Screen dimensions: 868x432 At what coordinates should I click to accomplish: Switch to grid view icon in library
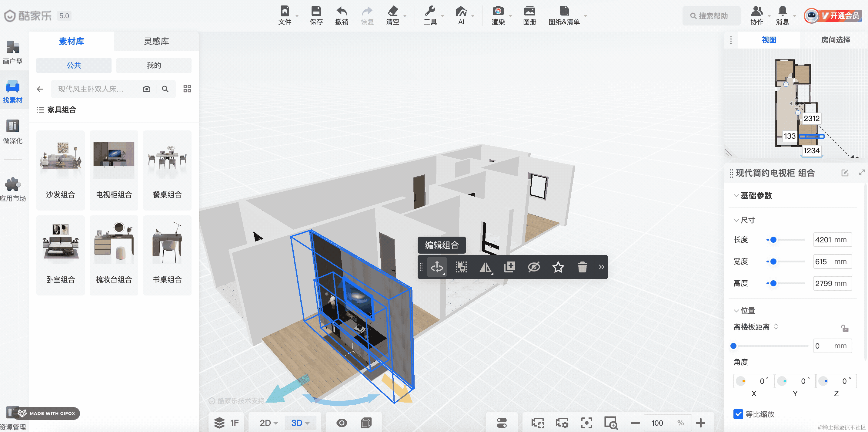pos(187,89)
